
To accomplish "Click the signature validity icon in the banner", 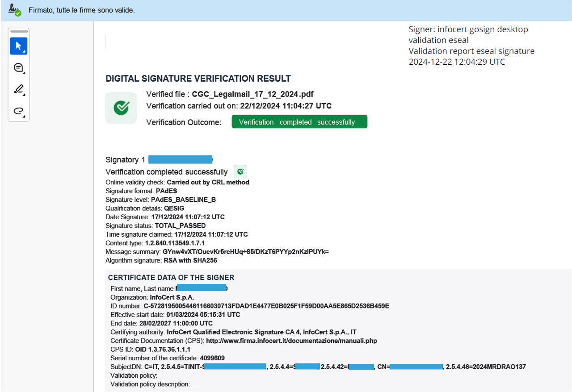I will pos(15,10).
